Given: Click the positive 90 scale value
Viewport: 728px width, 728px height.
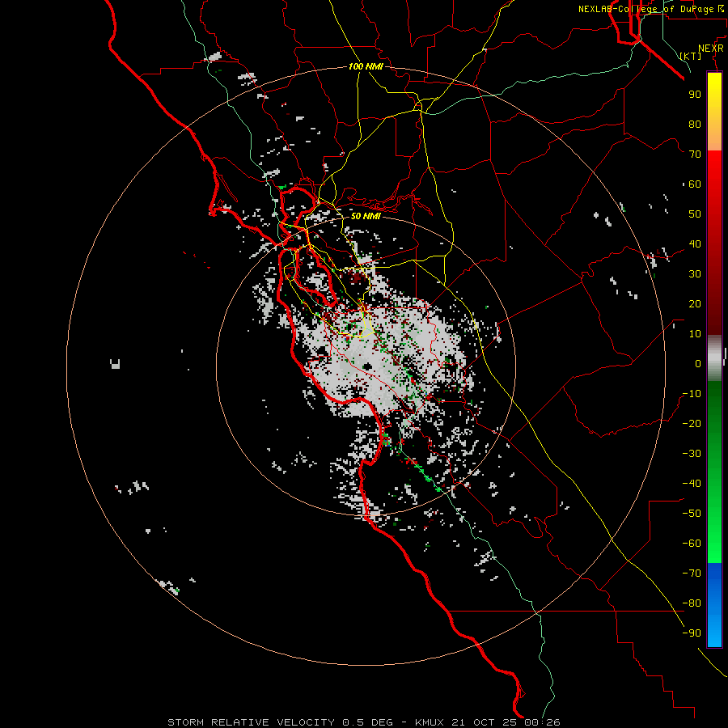Looking at the screenshot, I should [x=695, y=95].
